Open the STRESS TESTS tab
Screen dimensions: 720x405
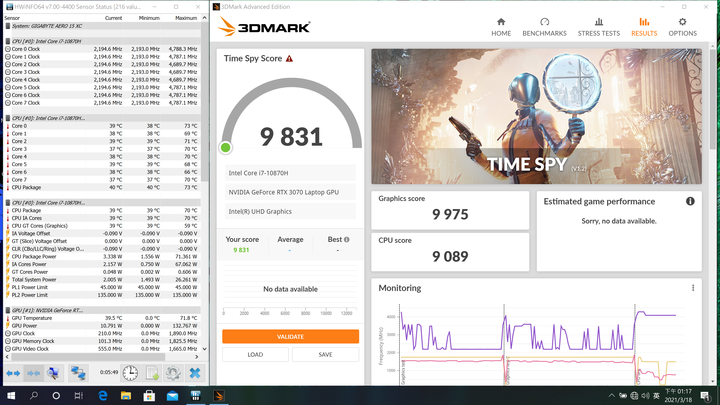tap(599, 27)
